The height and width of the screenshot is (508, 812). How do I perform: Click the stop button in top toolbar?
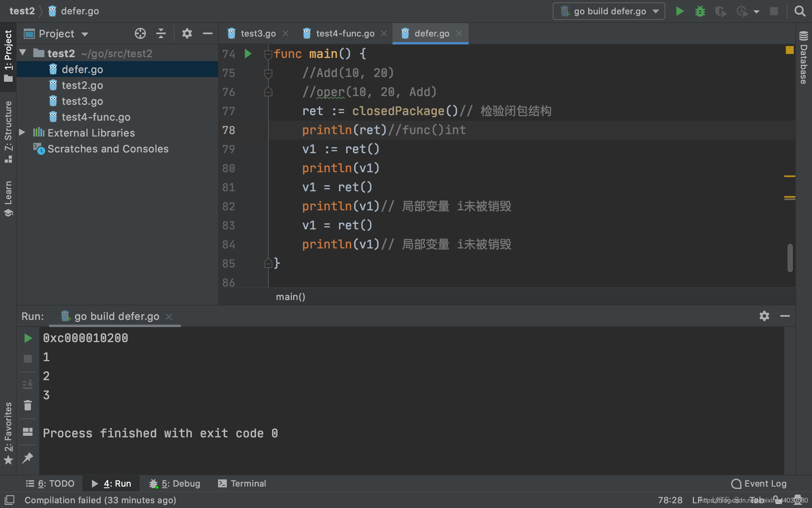(774, 11)
